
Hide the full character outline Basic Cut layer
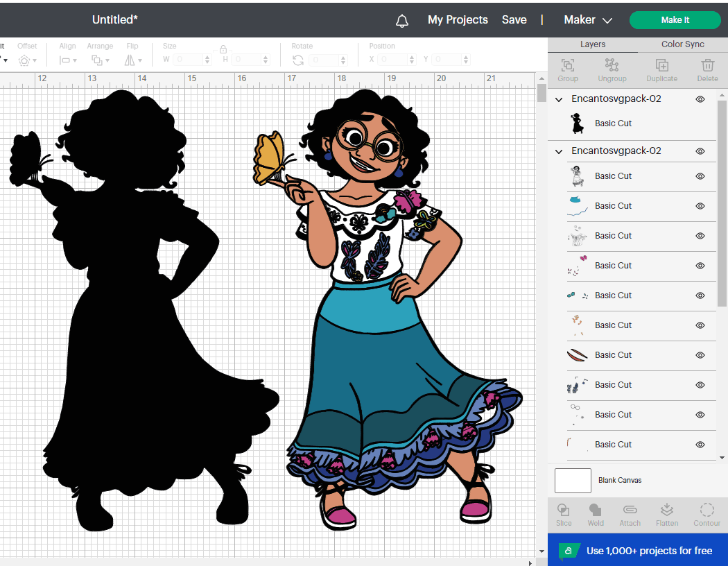tap(700, 176)
